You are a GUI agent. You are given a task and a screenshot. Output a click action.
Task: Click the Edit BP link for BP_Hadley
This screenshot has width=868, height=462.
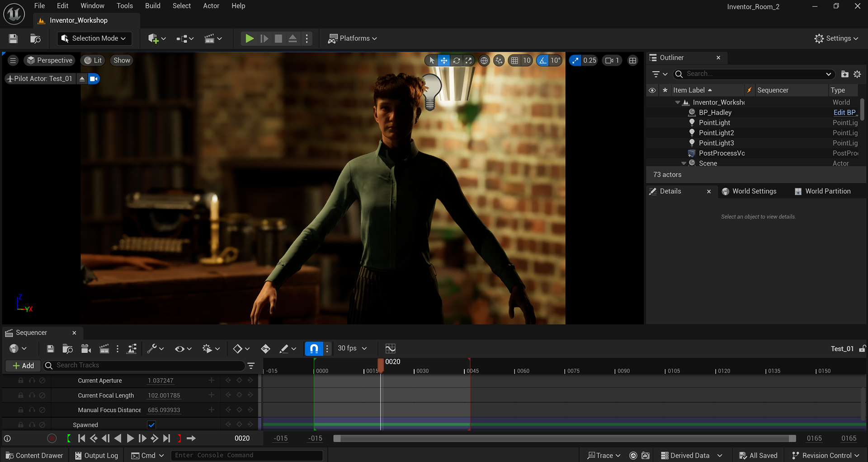coord(844,112)
